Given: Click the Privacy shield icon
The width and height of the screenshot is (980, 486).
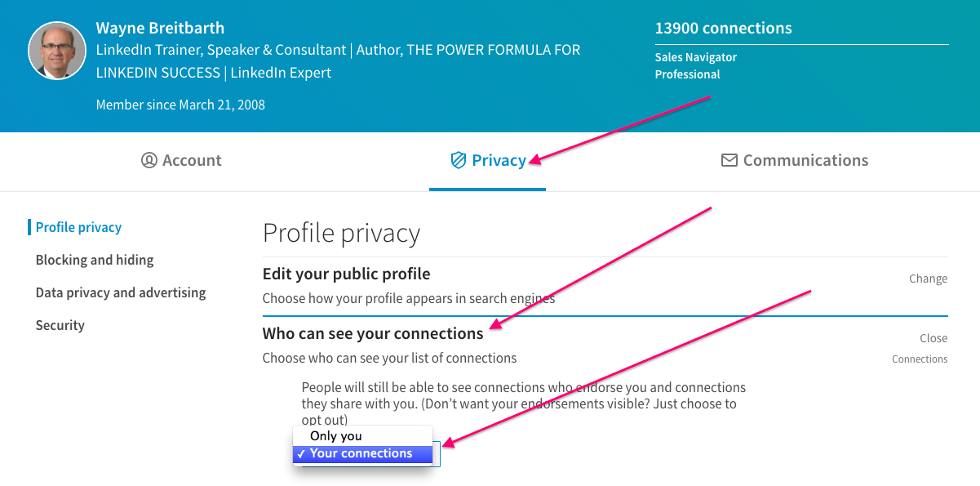Looking at the screenshot, I should pyautogui.click(x=459, y=160).
